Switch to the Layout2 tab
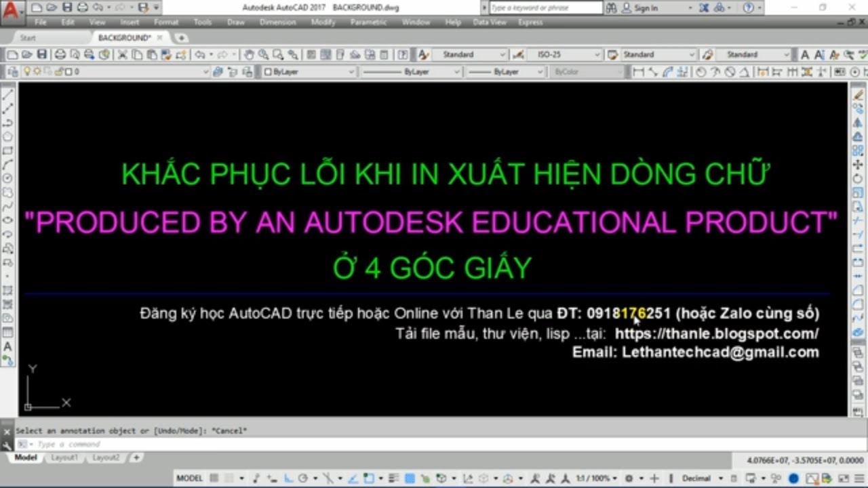868x488 pixels. pyautogui.click(x=106, y=458)
